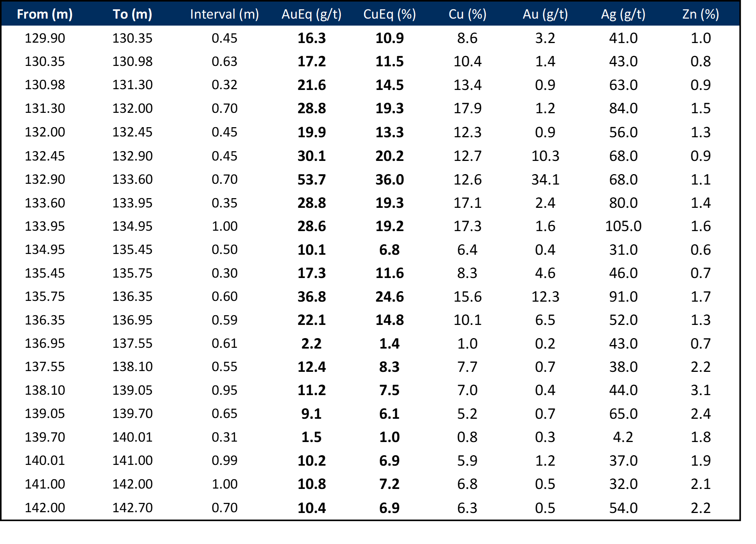Select Au value 10.3
Viewport: 756px width, 544px height.
545,156
